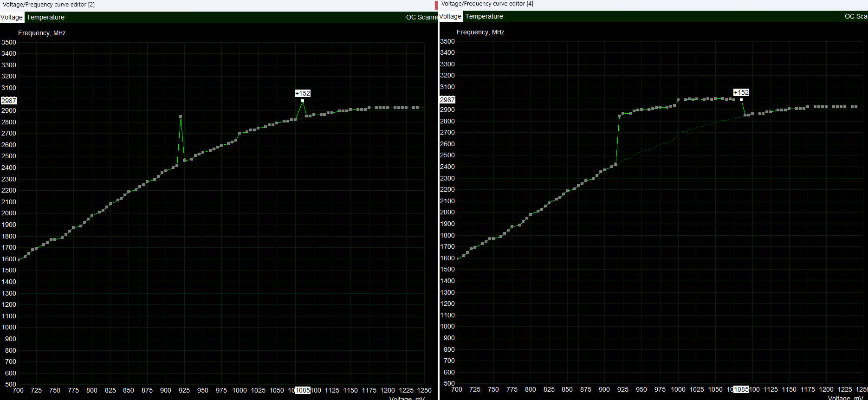Image resolution: width=868 pixels, height=400 pixels.
Task: Select Voltage tab in curve editor [2]
Action: point(12,17)
